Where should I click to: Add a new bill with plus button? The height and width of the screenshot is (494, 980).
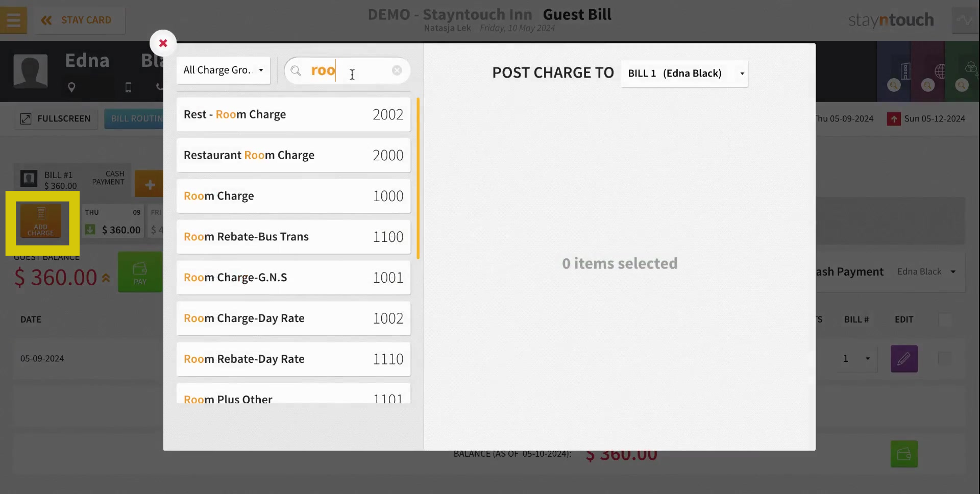[149, 184]
